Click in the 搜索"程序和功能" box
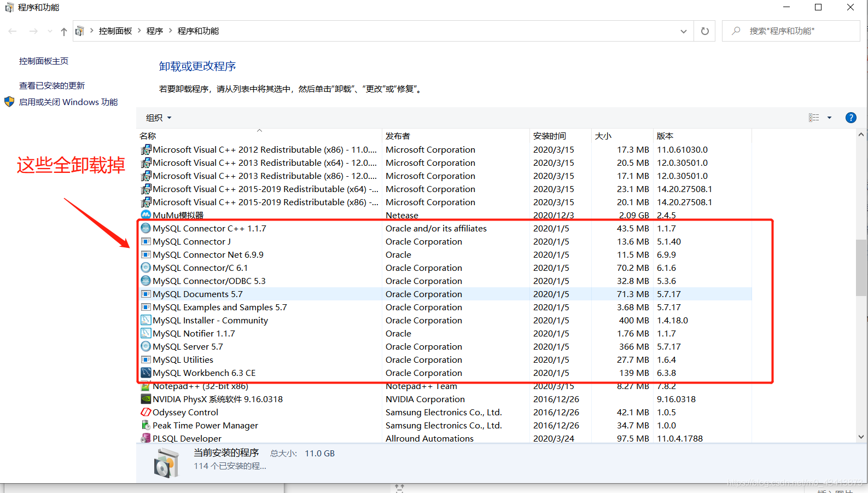The height and width of the screenshot is (493, 868). [791, 31]
